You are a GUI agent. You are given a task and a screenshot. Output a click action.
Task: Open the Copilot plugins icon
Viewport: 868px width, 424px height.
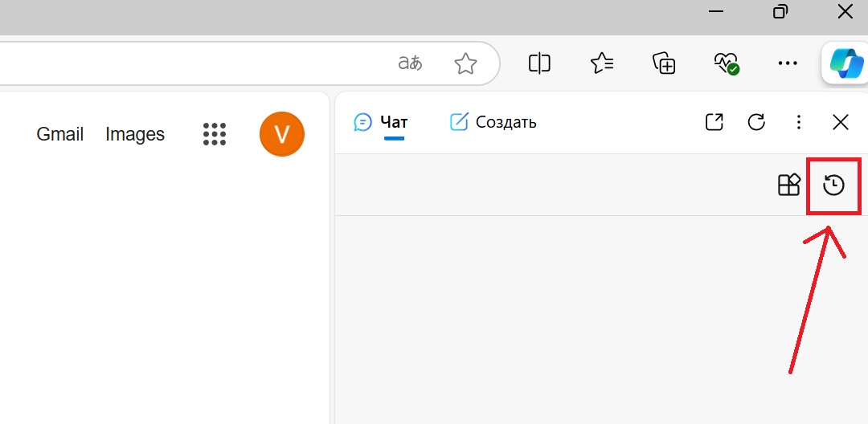789,185
